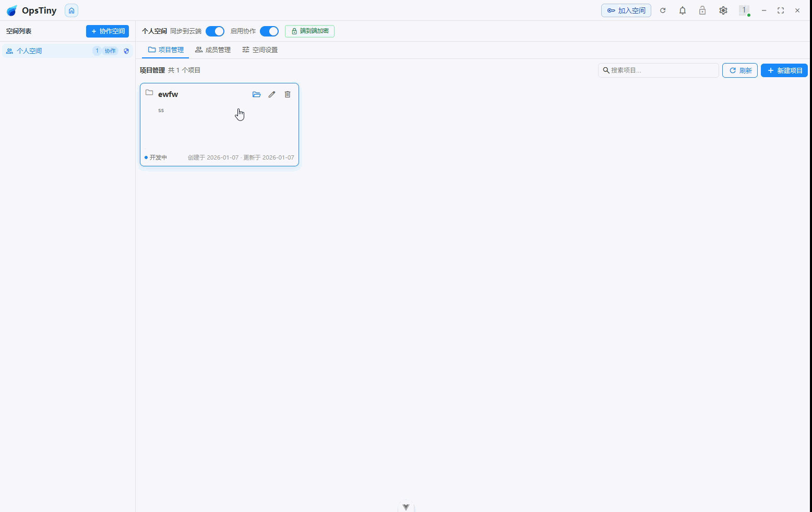Expand the bottom panel chevron handle

click(406, 507)
